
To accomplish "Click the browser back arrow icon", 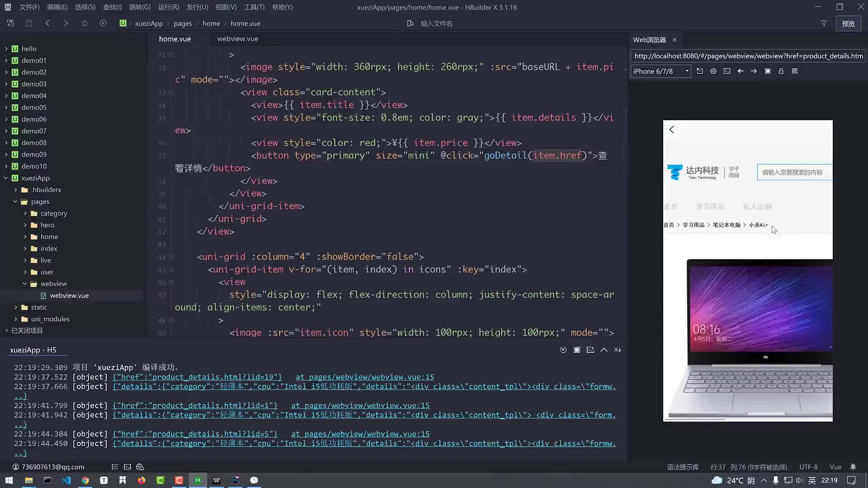I will [x=741, y=71].
